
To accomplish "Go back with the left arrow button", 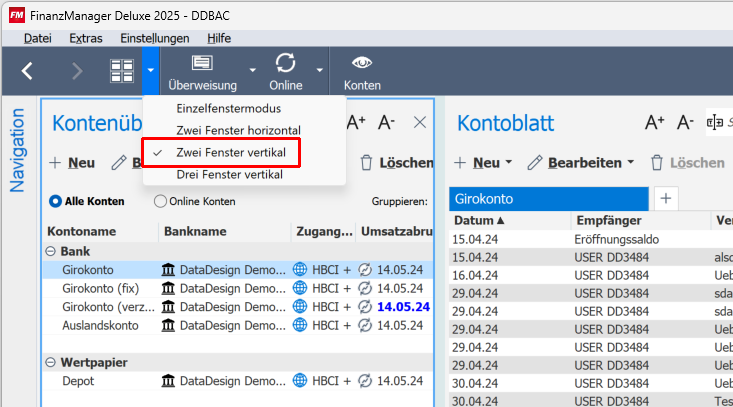I will click(x=27, y=71).
